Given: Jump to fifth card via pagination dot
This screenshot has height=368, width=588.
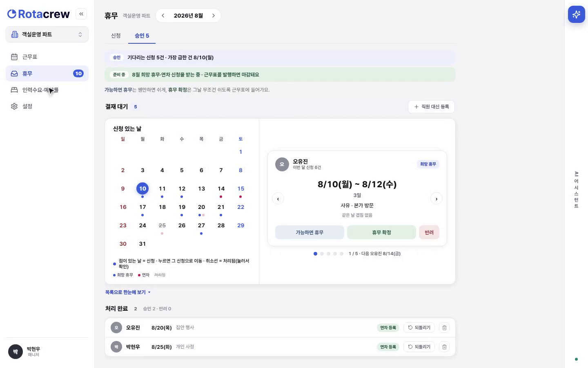Looking at the screenshot, I should tap(341, 254).
